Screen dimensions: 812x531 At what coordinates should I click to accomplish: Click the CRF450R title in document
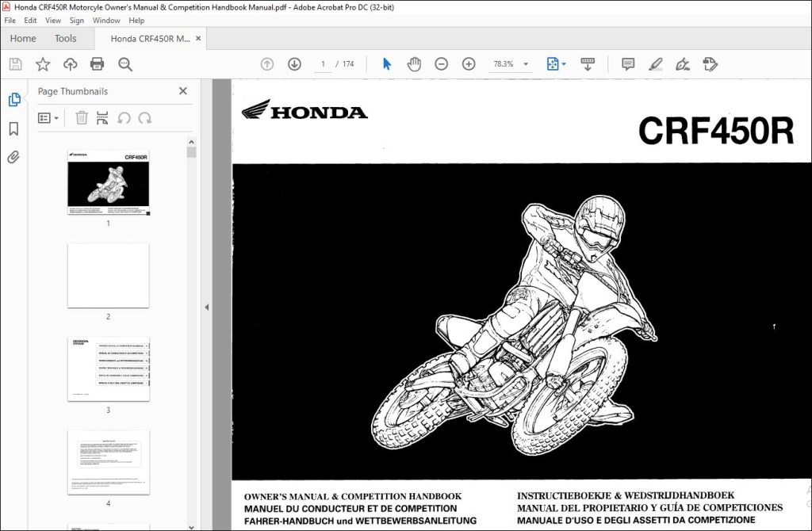pyautogui.click(x=716, y=131)
